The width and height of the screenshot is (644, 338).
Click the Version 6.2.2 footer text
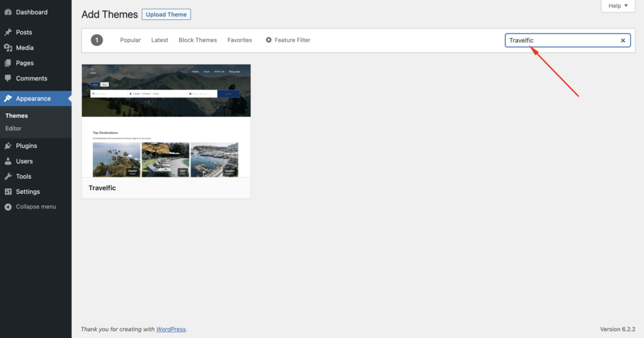pos(618,329)
